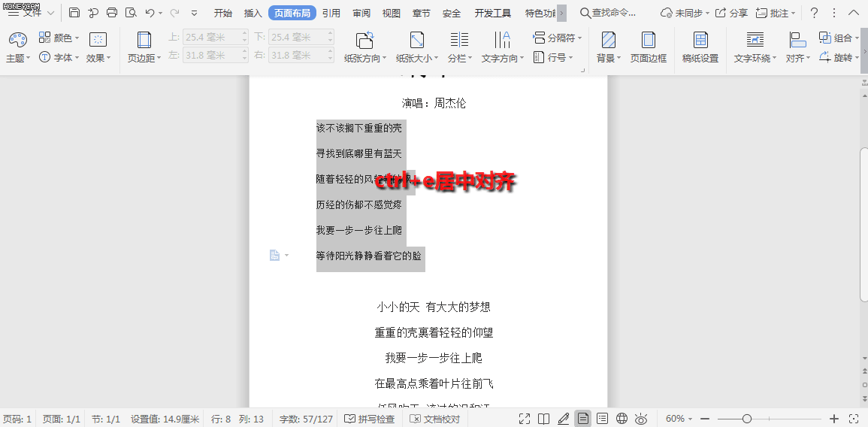
Task: Click the 页面边框 page border icon
Action: click(649, 39)
